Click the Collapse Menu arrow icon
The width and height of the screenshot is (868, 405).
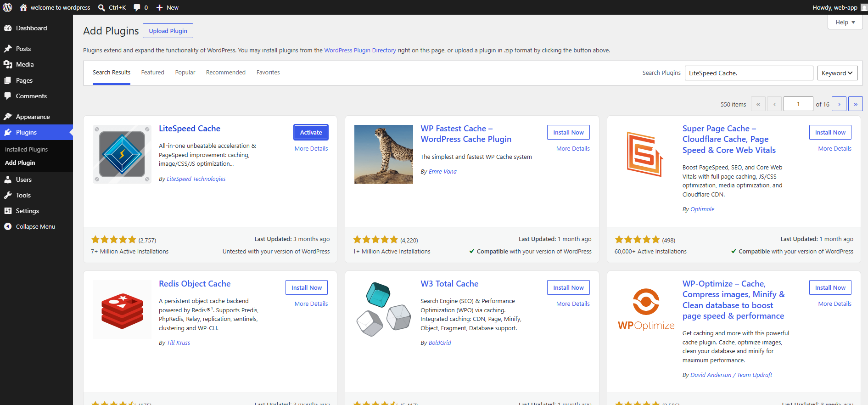8,226
